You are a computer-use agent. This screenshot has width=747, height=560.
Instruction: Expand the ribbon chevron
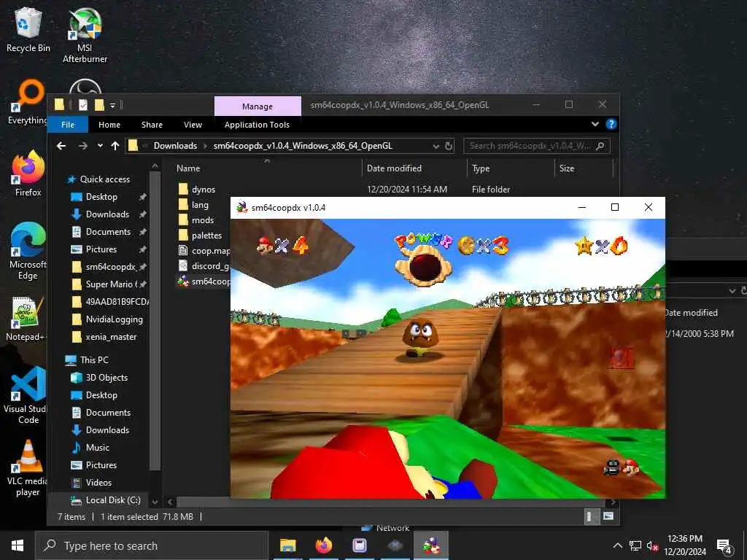595,124
